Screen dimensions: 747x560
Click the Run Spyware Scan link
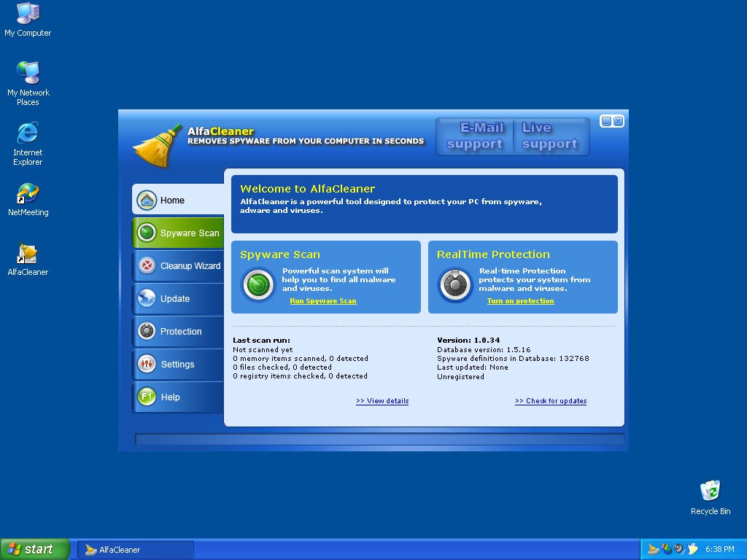click(x=323, y=301)
